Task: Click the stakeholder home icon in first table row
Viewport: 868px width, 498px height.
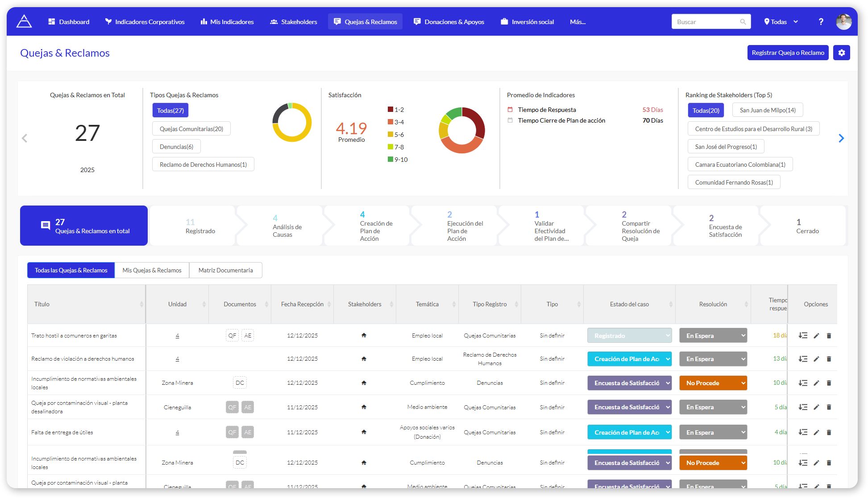Action: click(364, 335)
